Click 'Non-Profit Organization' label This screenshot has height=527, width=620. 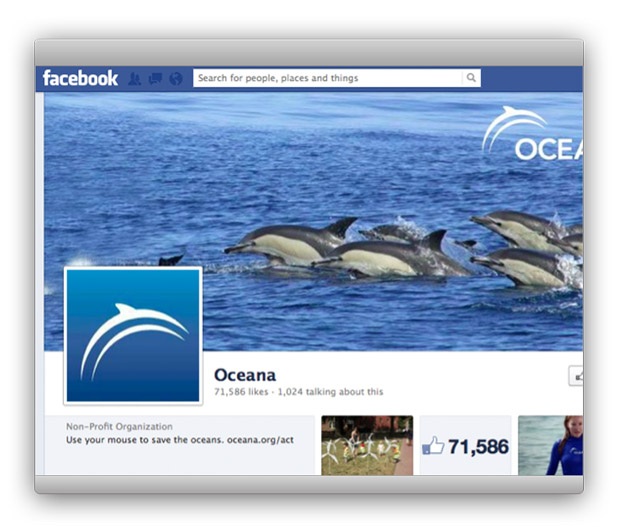[x=119, y=427]
